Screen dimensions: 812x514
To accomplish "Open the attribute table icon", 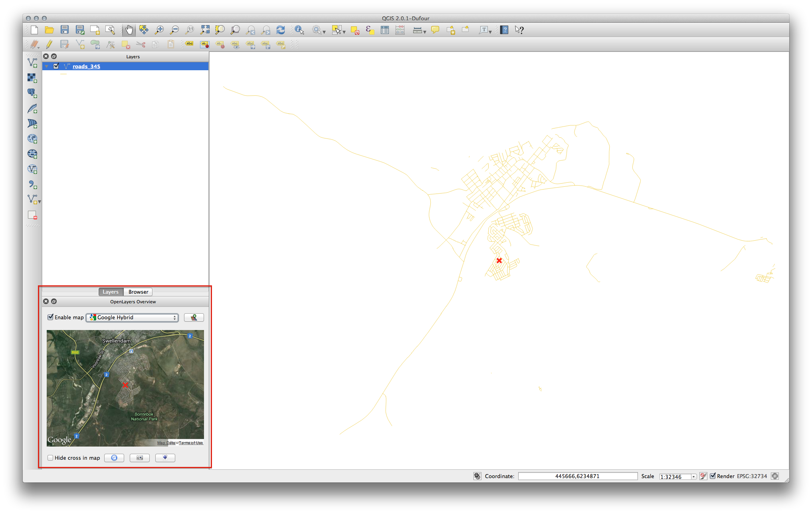I will coord(385,30).
